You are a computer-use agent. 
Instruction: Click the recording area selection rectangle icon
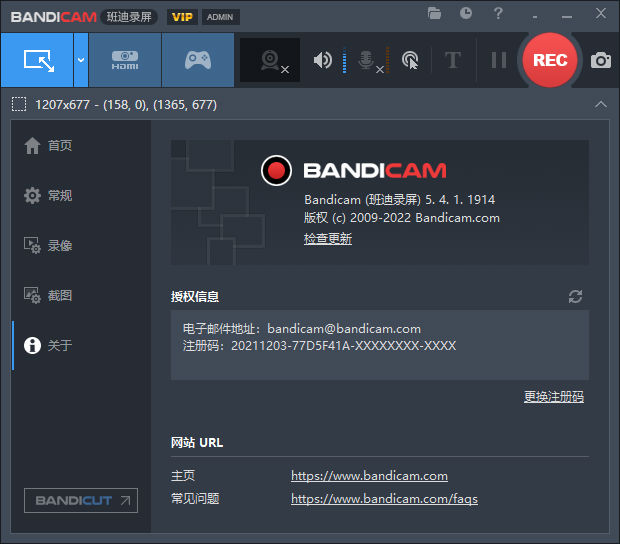pyautogui.click(x=19, y=104)
